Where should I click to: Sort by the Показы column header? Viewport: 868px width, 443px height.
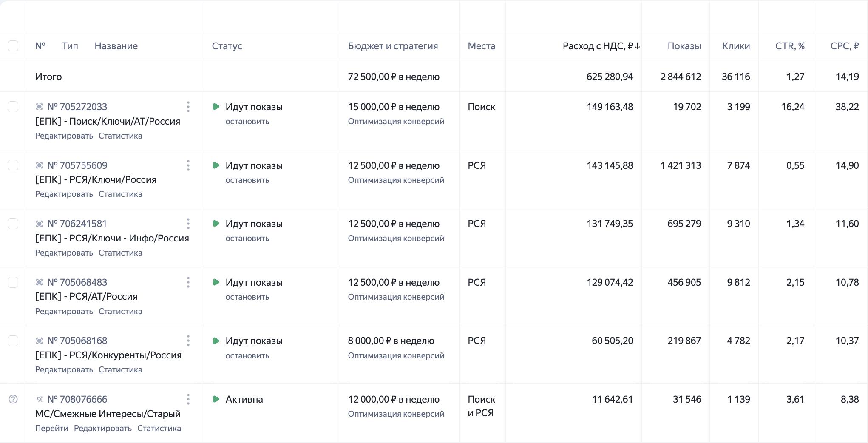684,46
